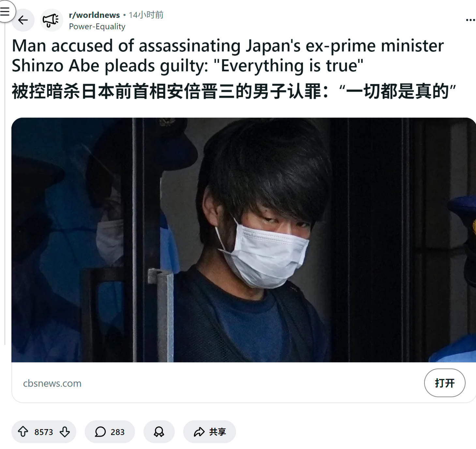Click the 14小时前 timestamp
The height and width of the screenshot is (449, 476).
[146, 15]
